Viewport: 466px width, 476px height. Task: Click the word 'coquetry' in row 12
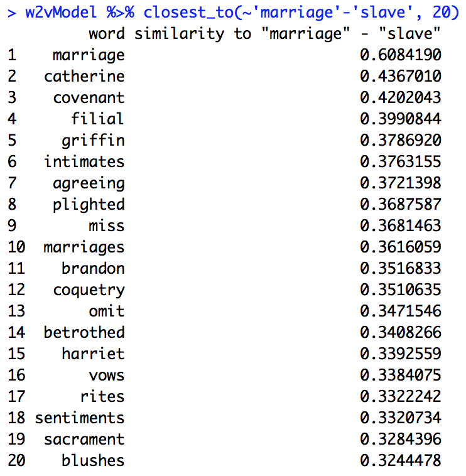[x=89, y=290]
